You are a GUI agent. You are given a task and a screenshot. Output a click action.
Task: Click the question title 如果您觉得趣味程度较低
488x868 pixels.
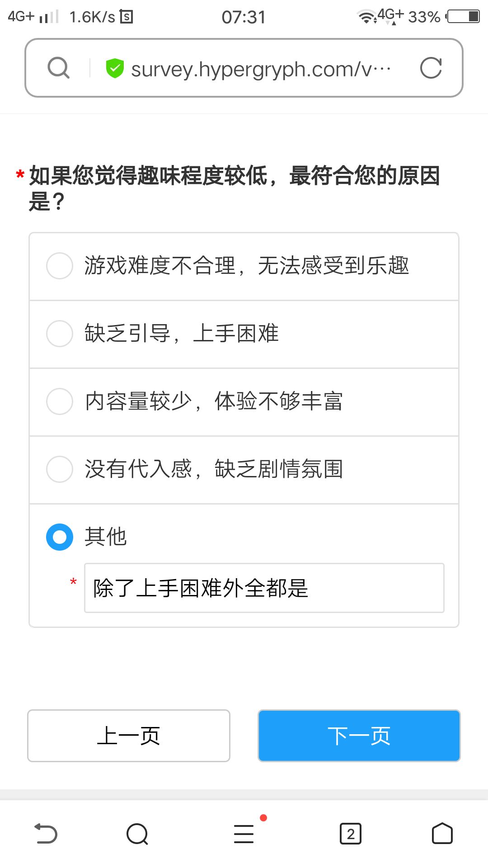click(235, 188)
